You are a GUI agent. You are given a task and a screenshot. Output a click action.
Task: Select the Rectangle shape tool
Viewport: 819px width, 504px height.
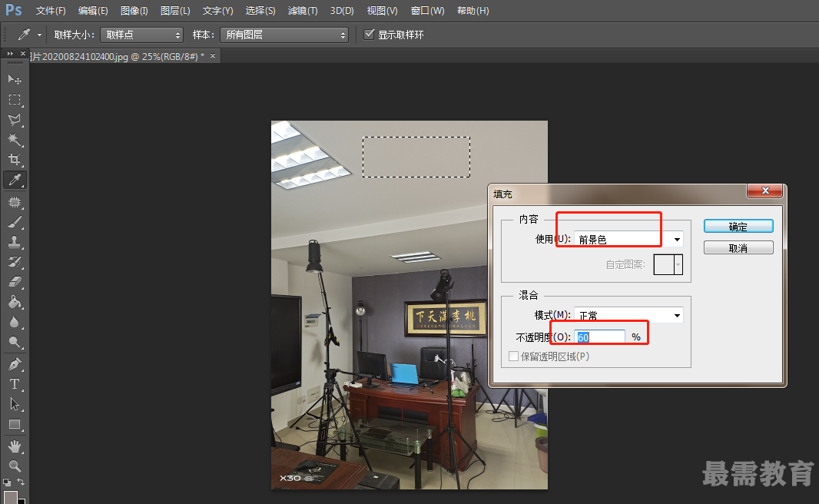point(15,424)
